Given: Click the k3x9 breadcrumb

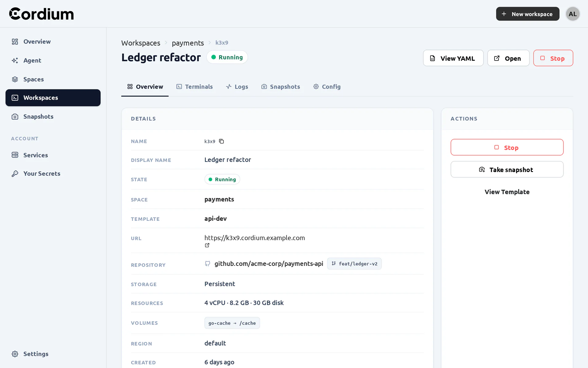Looking at the screenshot, I should click(x=222, y=43).
